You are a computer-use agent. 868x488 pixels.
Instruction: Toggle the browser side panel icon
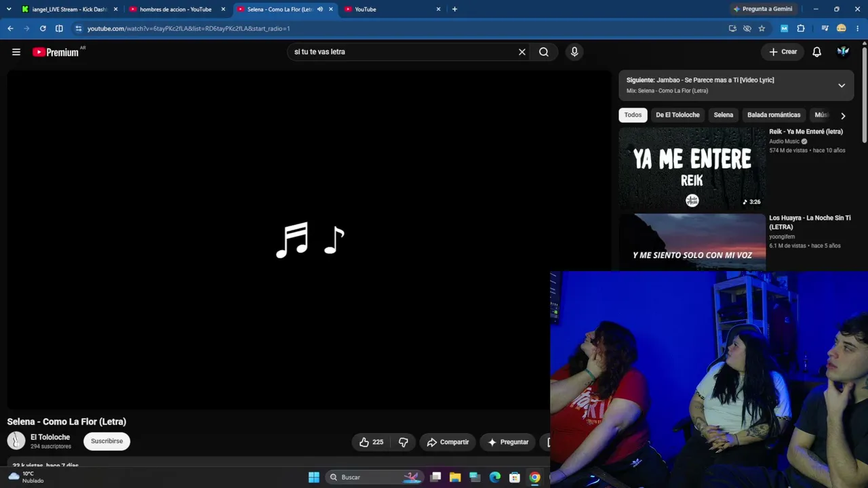(x=59, y=28)
